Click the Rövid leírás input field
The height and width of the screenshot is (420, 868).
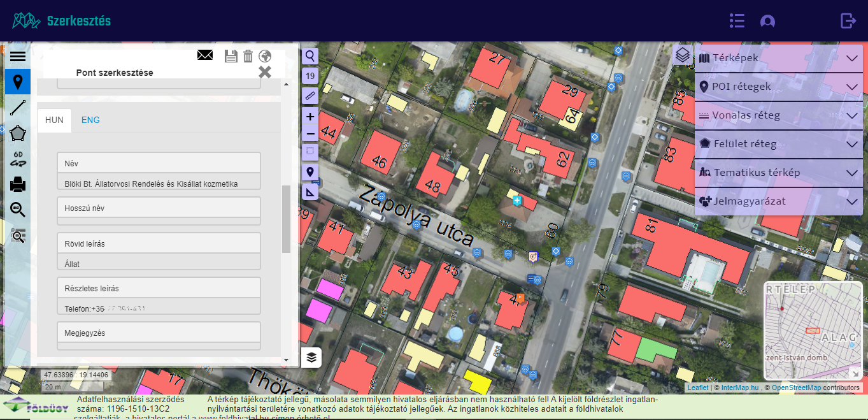[159, 263]
